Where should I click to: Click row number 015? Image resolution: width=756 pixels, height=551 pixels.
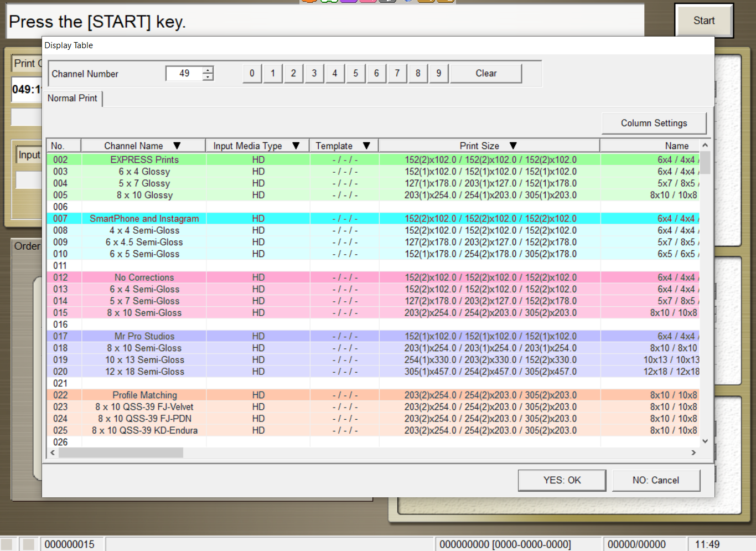point(60,313)
